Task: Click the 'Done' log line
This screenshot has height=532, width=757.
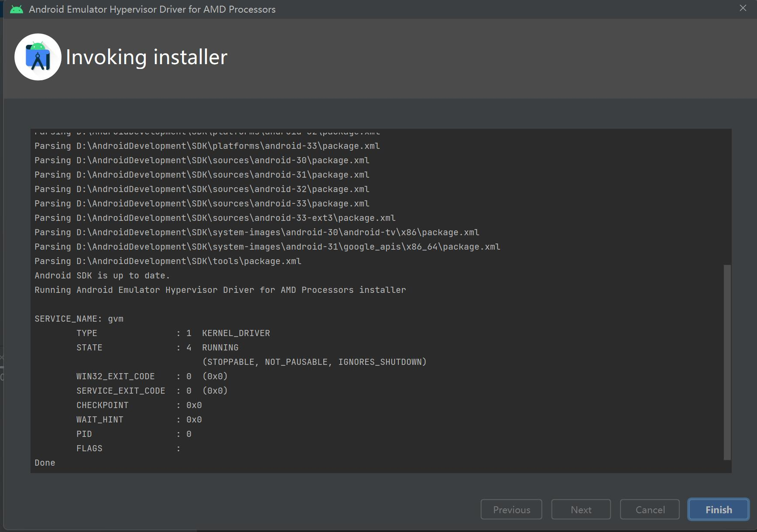Action: pyautogui.click(x=45, y=463)
